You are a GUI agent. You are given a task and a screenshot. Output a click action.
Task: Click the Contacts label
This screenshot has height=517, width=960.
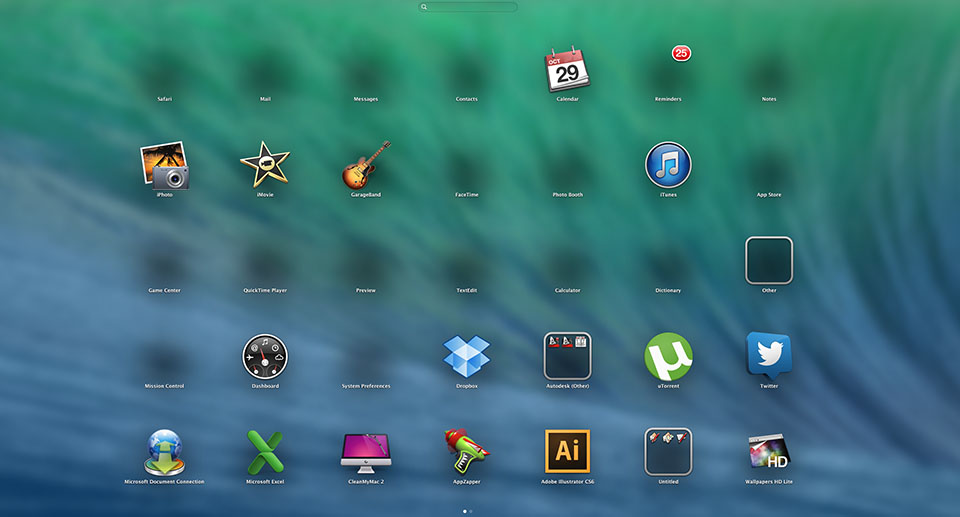pyautogui.click(x=467, y=99)
